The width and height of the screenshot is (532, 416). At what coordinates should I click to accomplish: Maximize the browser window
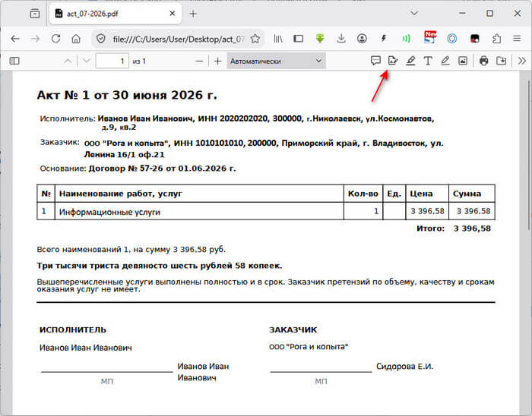(x=490, y=14)
